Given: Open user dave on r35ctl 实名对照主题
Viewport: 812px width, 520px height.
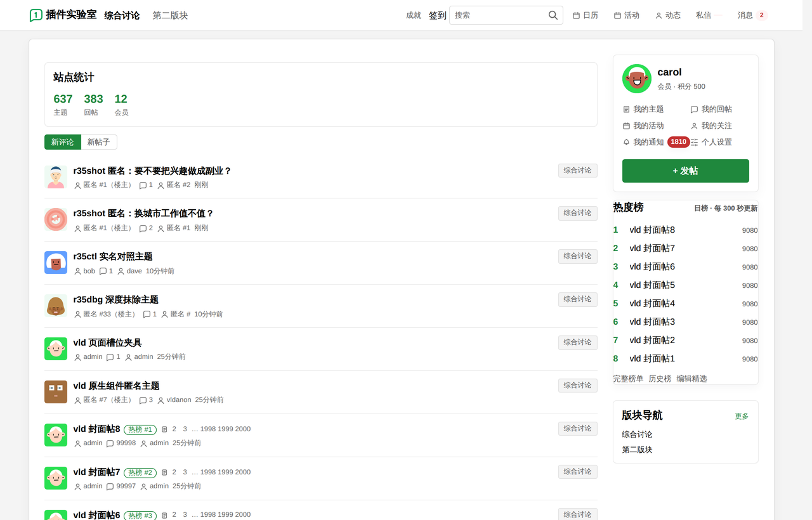Looking at the screenshot, I should (134, 271).
